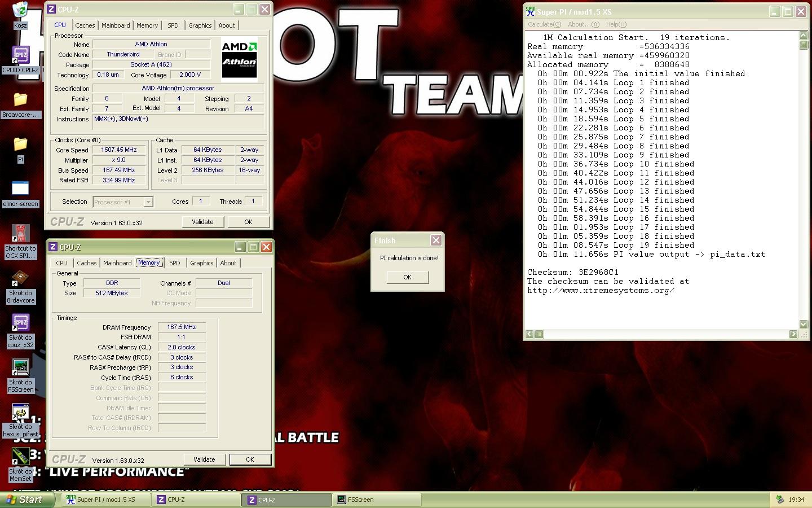This screenshot has height=508, width=812.
Task: Switch to first CPU-Z taskbar button
Action: [x=196, y=500]
